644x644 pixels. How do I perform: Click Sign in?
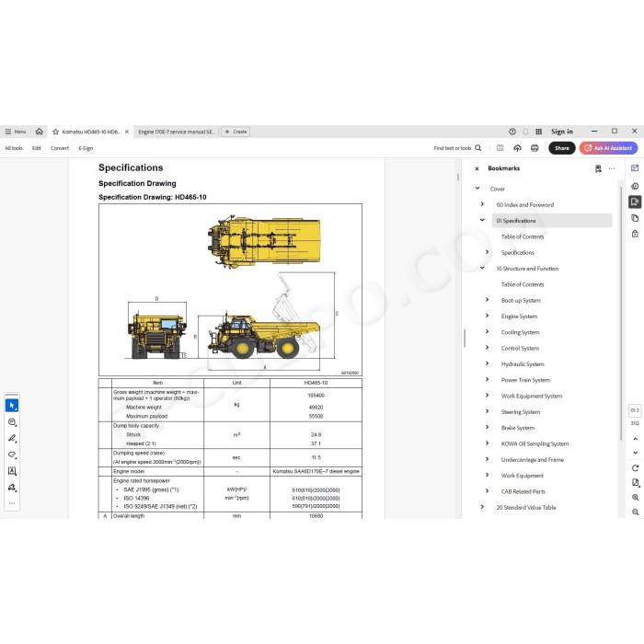[562, 132]
